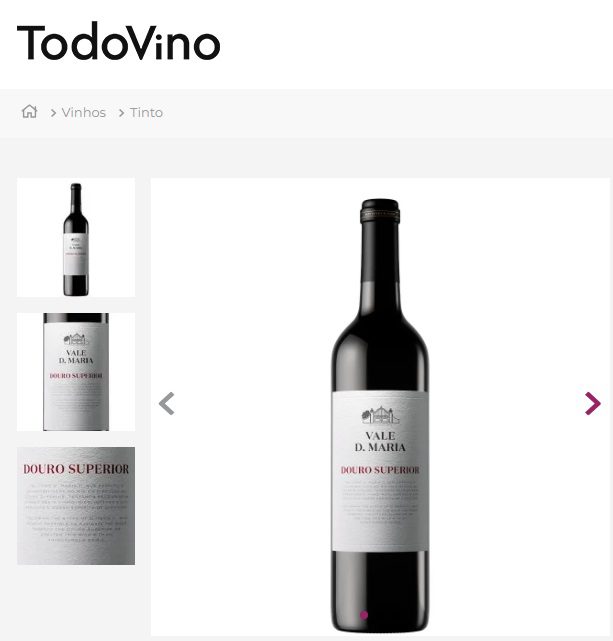Select the Vale D. Maria label thumbnail
Screen dimensions: 613x641
click(76, 372)
